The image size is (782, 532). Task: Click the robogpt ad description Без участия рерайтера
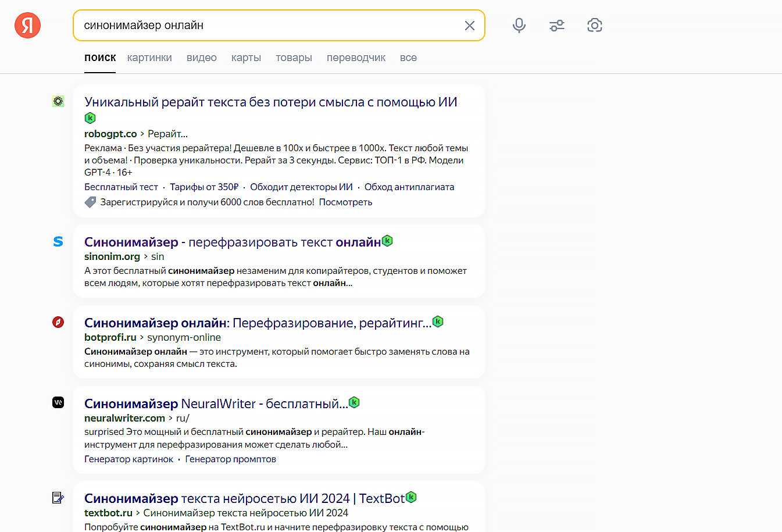pyautogui.click(x=276, y=160)
